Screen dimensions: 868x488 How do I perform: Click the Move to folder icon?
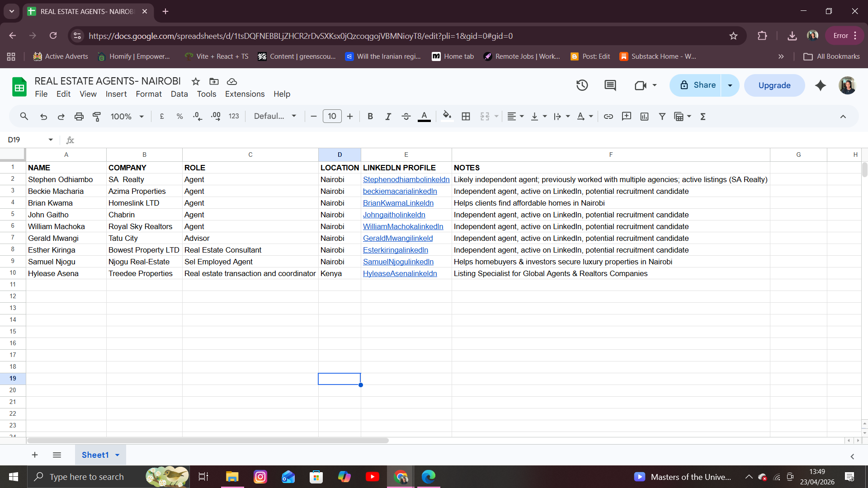tap(214, 81)
